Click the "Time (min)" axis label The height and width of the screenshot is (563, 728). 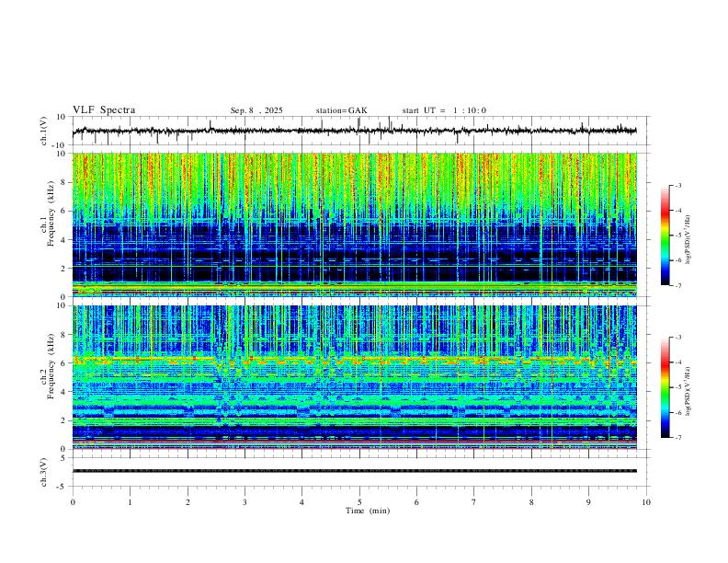368,511
